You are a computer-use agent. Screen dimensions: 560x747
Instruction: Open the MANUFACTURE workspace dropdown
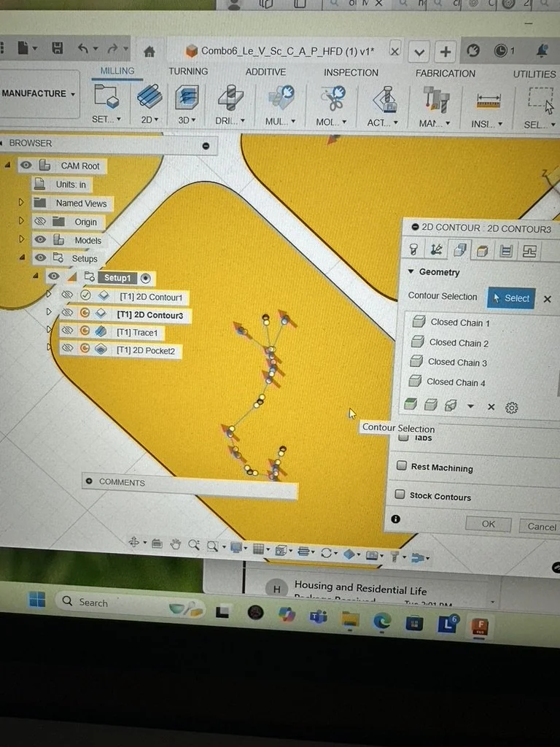[x=38, y=93]
